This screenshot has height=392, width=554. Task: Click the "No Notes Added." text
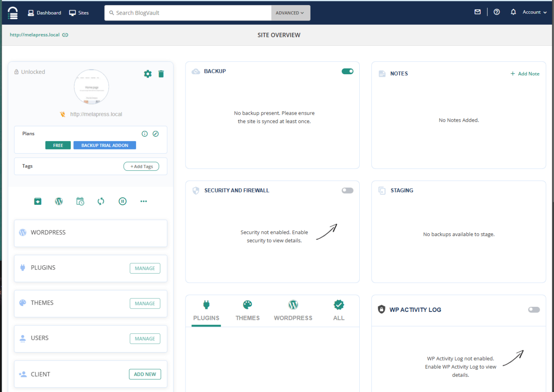[459, 120]
